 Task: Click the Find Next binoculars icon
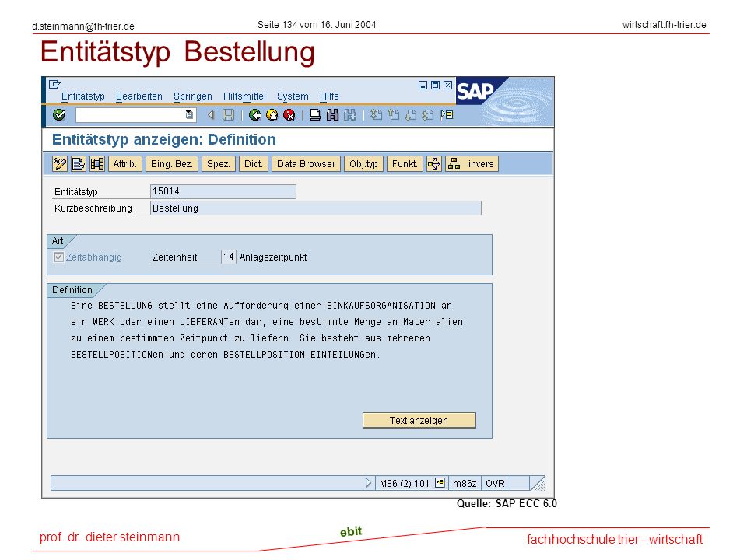(350, 115)
